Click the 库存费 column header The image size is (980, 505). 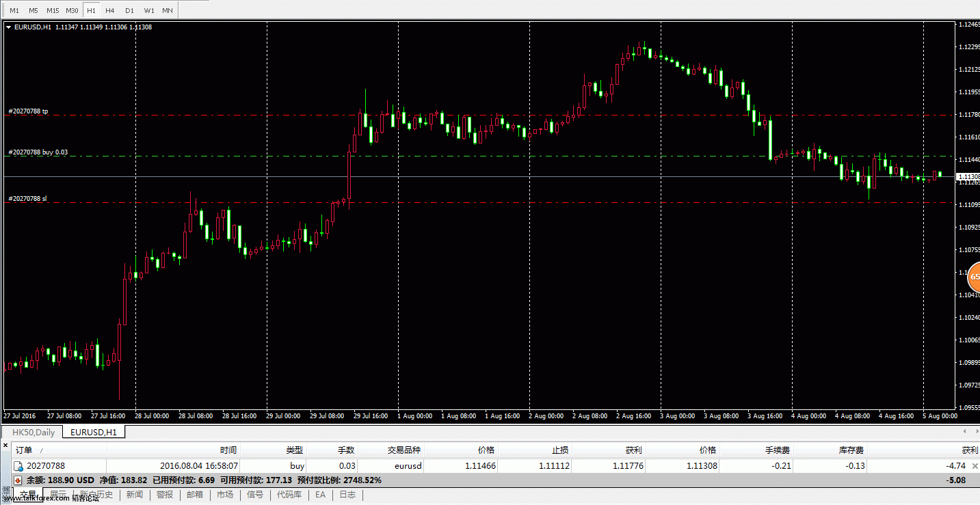point(830,450)
